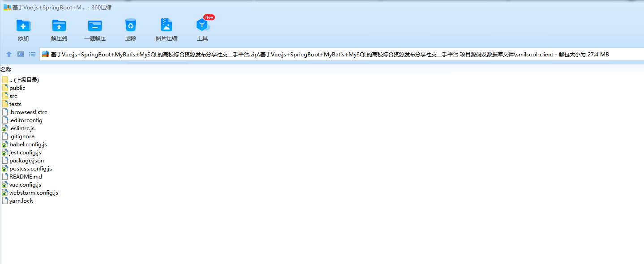Select the 'webstorm.config.js' file name
Screen dimensions: 644x264
(34, 193)
